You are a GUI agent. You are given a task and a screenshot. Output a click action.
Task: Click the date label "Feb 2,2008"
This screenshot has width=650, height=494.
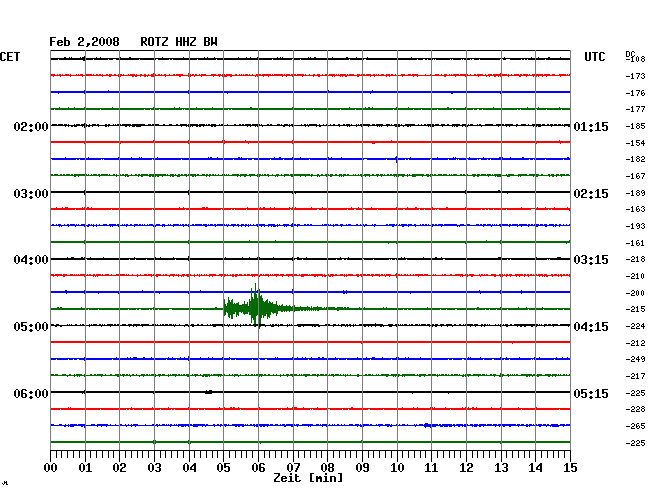84,42
